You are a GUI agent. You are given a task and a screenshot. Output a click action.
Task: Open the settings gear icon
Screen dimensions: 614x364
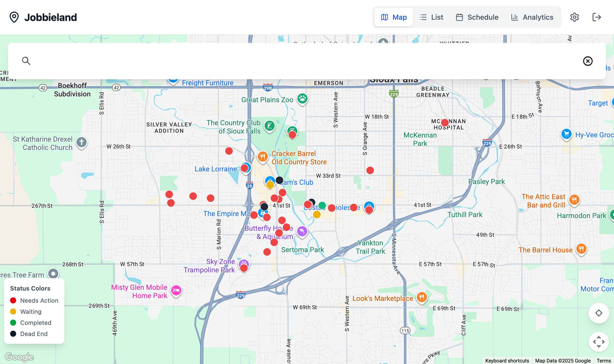pos(574,17)
